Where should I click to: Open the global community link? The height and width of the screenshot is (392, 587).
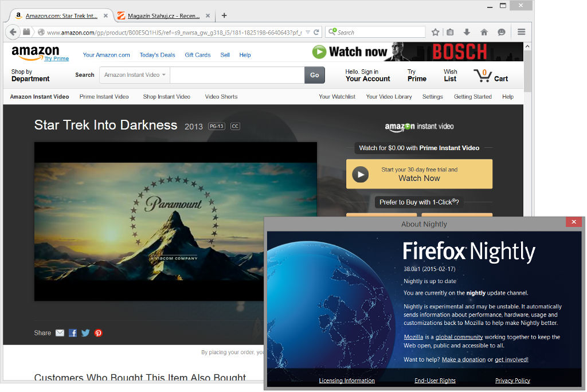coord(459,337)
